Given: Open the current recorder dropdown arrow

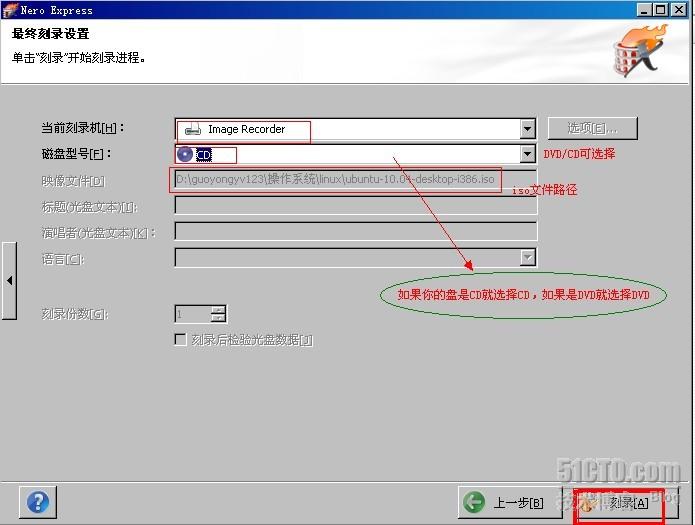Looking at the screenshot, I should click(x=527, y=129).
